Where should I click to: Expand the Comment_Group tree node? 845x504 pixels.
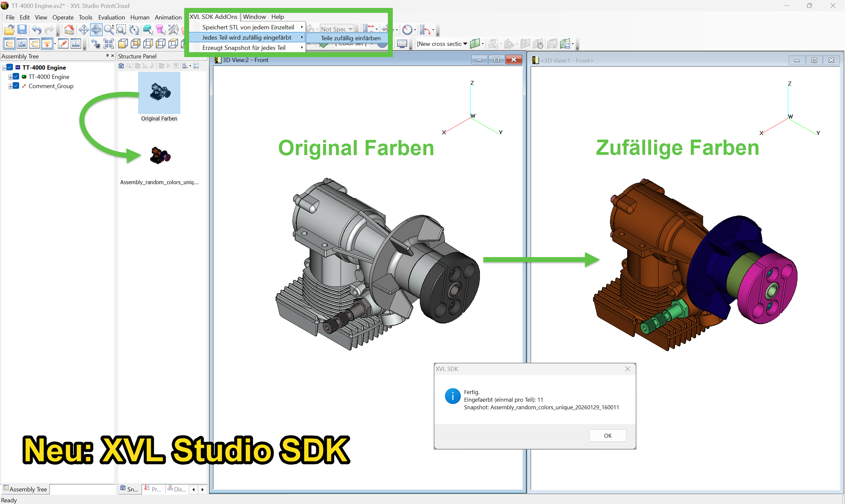coord(10,85)
